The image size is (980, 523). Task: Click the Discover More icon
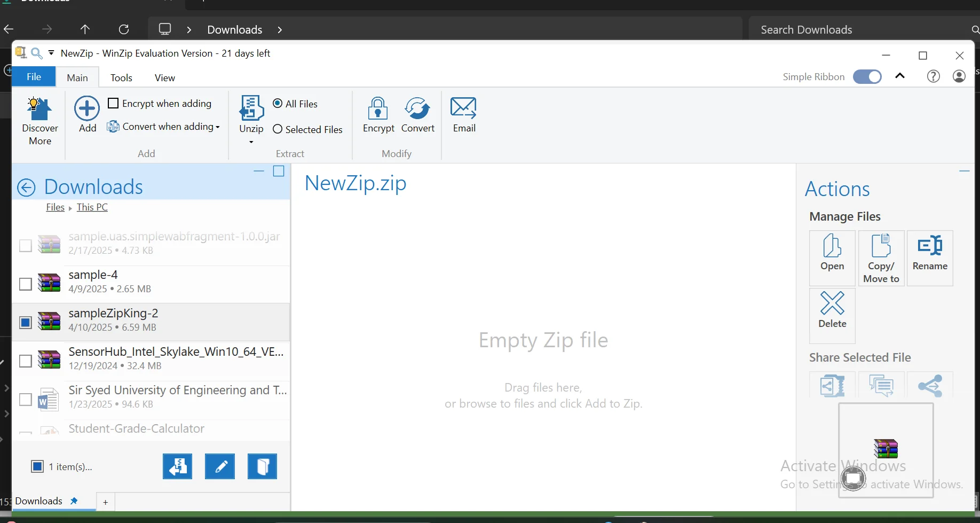tap(40, 110)
